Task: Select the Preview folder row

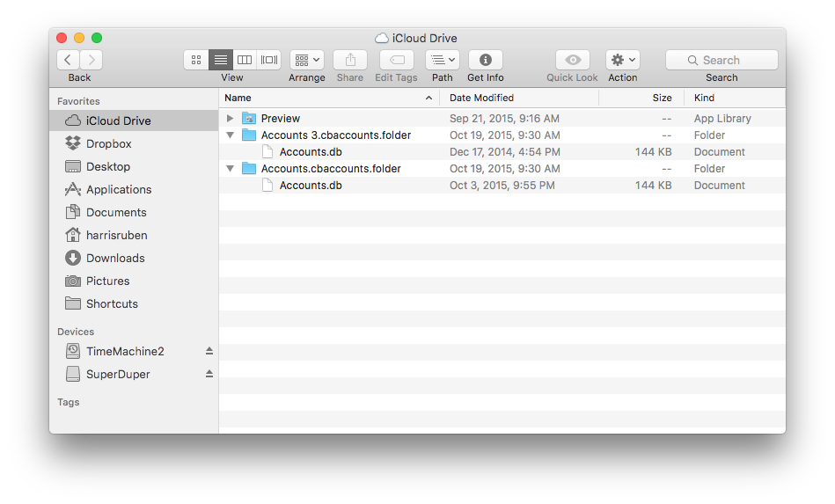Action: tap(502, 118)
